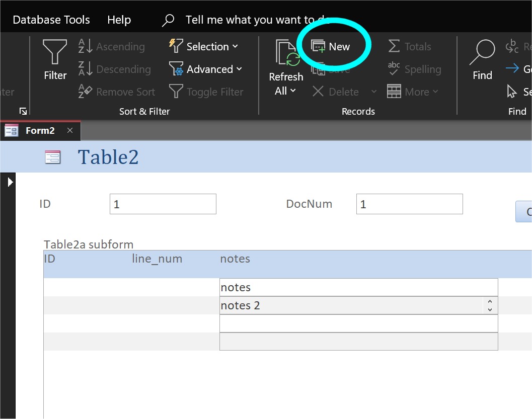The width and height of the screenshot is (532, 419).
Task: Open the Database Tools ribbon tab
Action: click(51, 20)
